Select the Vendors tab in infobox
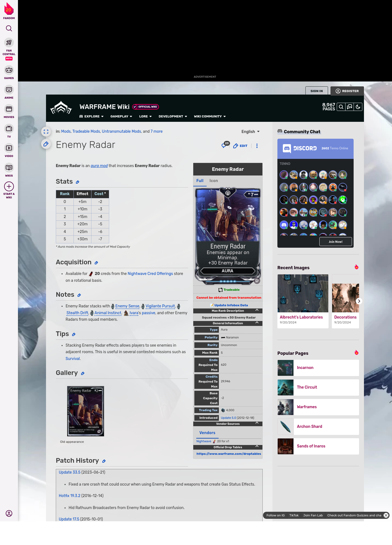The image size is (392, 545). 207,433
